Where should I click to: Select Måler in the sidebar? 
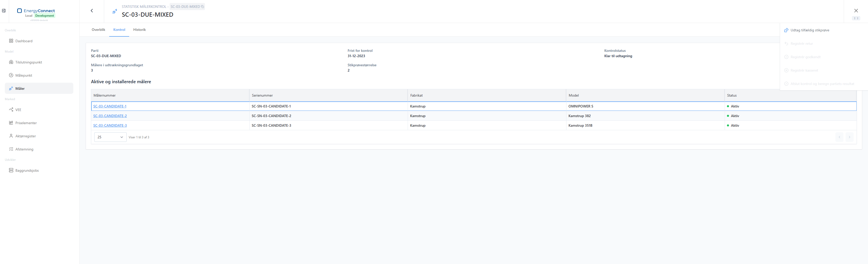coord(39,88)
